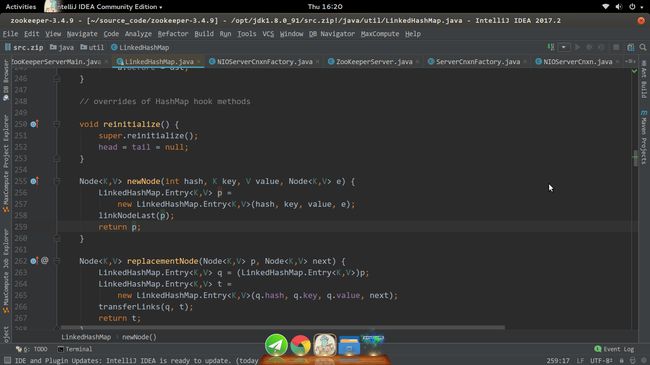Open the DB Browser side panel
This screenshot has height=365, width=650.
coord(6,80)
